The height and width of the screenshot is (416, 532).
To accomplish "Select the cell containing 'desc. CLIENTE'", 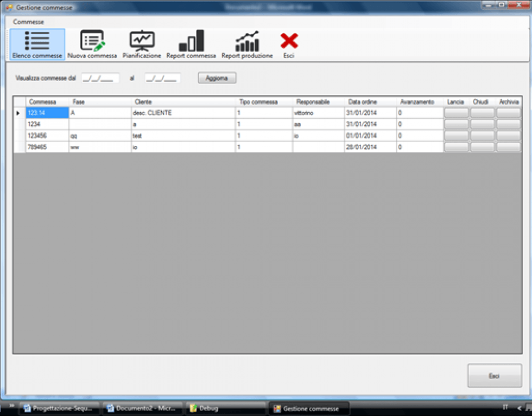I will (183, 113).
